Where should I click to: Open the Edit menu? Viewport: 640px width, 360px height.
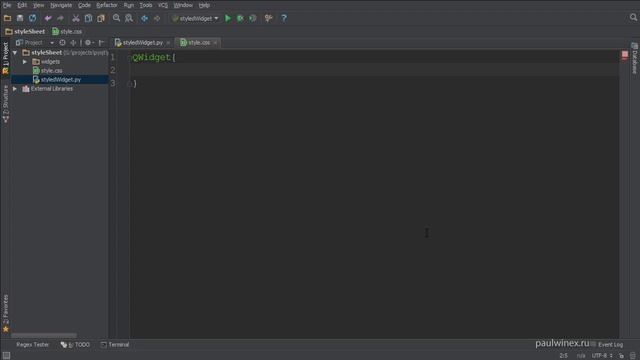click(x=22, y=5)
